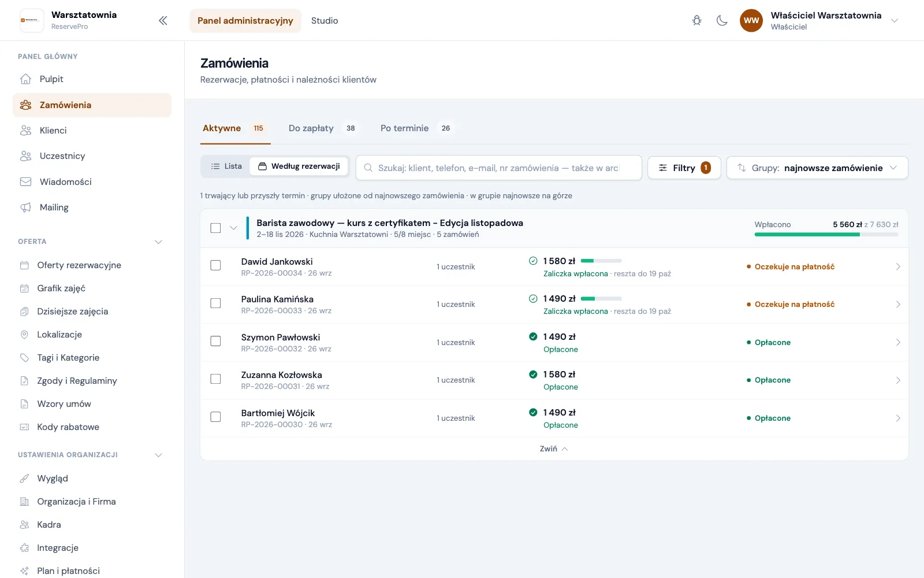Click the Wpłacono progress bar
The image size is (924, 578).
(x=826, y=235)
